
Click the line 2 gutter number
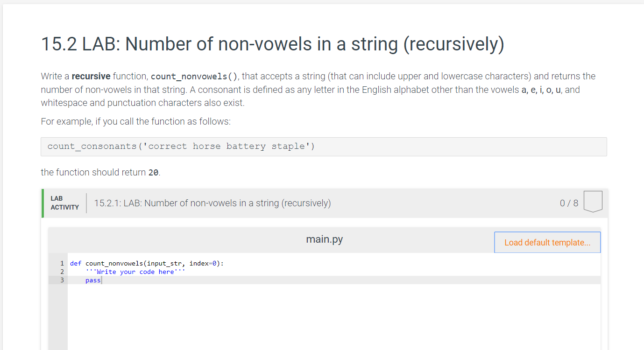62,272
